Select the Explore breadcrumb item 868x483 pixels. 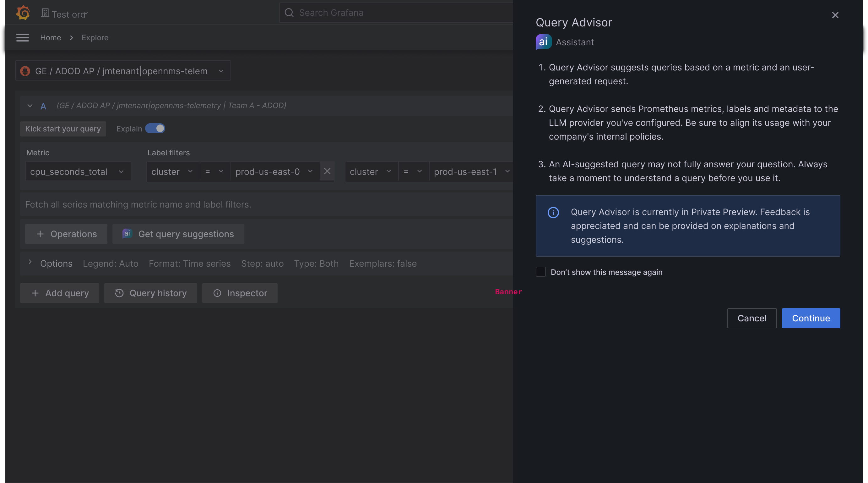[95, 37]
